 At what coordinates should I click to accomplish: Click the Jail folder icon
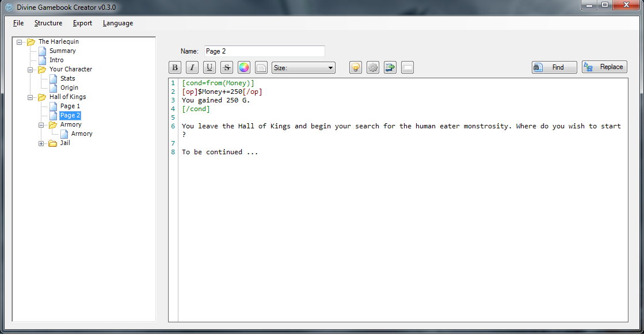coord(52,143)
